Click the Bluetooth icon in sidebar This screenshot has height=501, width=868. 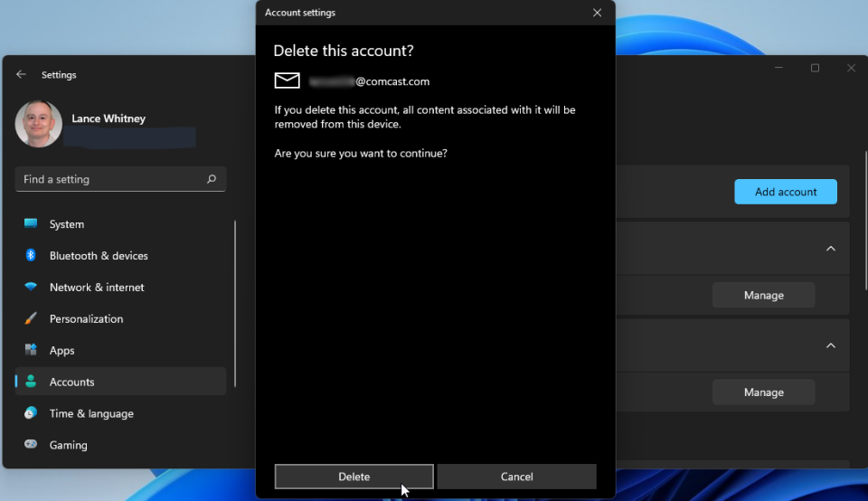tap(31, 255)
